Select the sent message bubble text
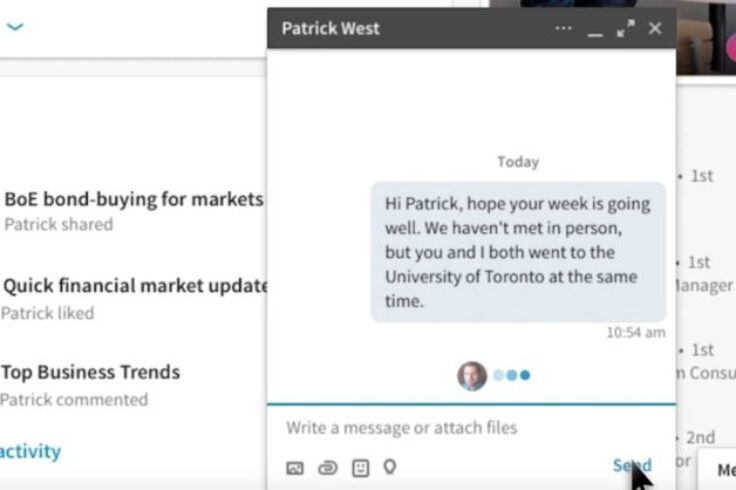This screenshot has width=736, height=490. pos(518,252)
